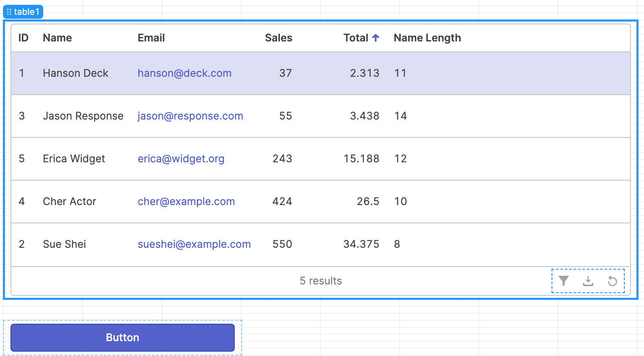Click the total value 26.5

(368, 202)
